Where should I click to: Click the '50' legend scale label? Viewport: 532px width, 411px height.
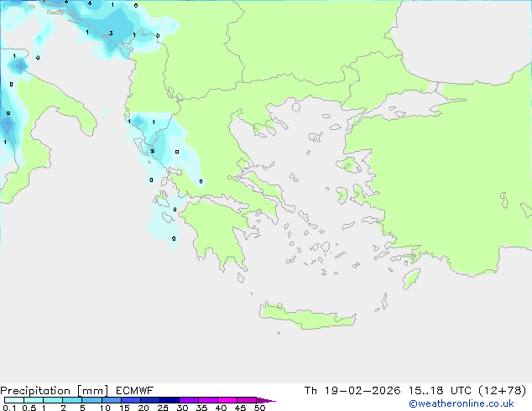pyautogui.click(x=259, y=408)
